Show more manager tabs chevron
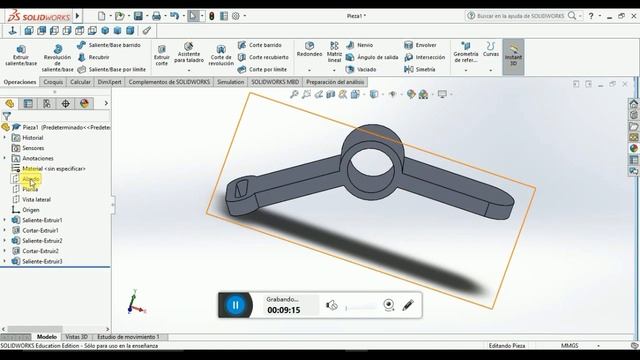Image resolution: width=640 pixels, height=360 pixels. tap(106, 103)
